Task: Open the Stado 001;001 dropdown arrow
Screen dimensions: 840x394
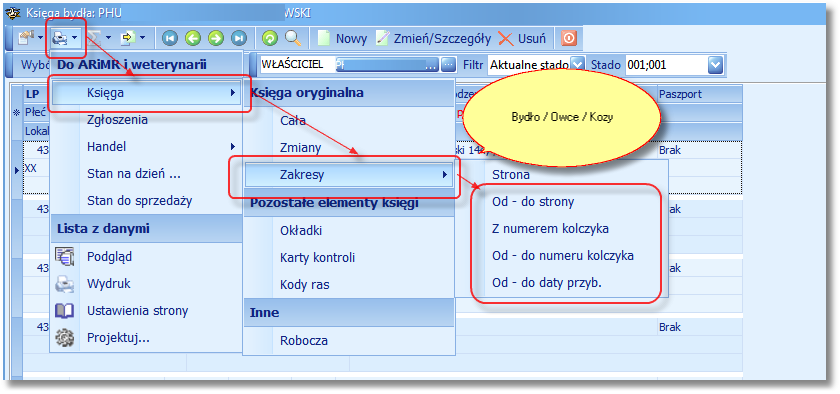Action: click(716, 65)
